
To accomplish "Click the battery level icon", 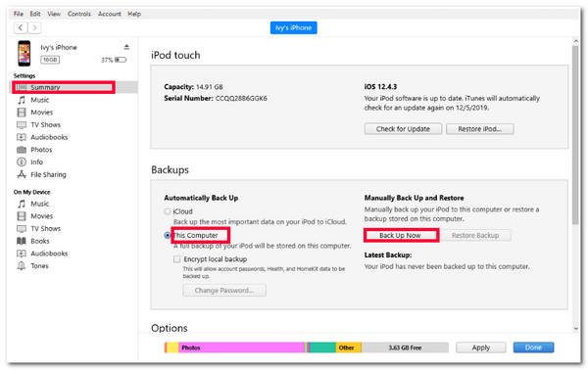I will (121, 60).
